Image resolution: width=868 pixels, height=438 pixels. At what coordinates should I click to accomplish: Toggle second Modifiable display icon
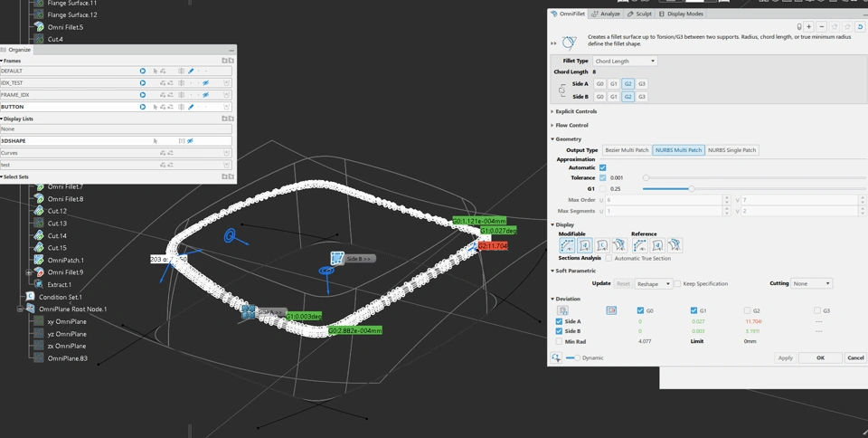click(585, 245)
